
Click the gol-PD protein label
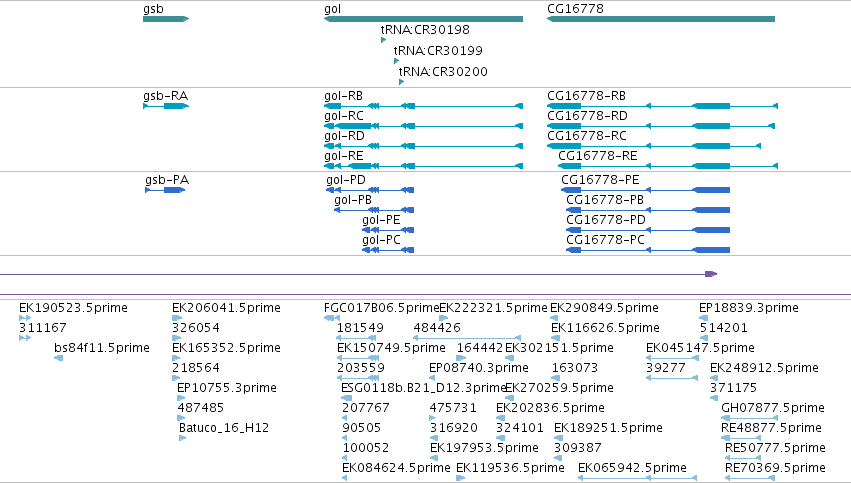(346, 180)
